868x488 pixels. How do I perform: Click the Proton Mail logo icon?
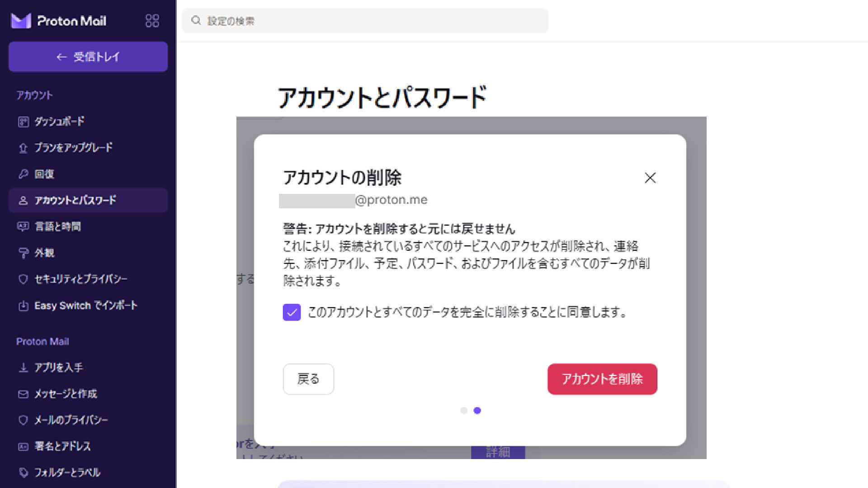pyautogui.click(x=21, y=21)
